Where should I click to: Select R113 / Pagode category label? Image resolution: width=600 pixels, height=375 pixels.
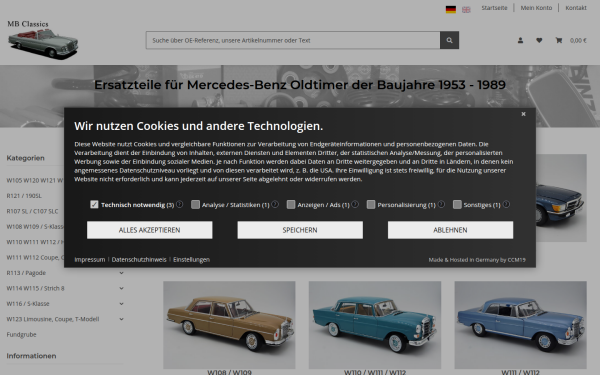26,273
